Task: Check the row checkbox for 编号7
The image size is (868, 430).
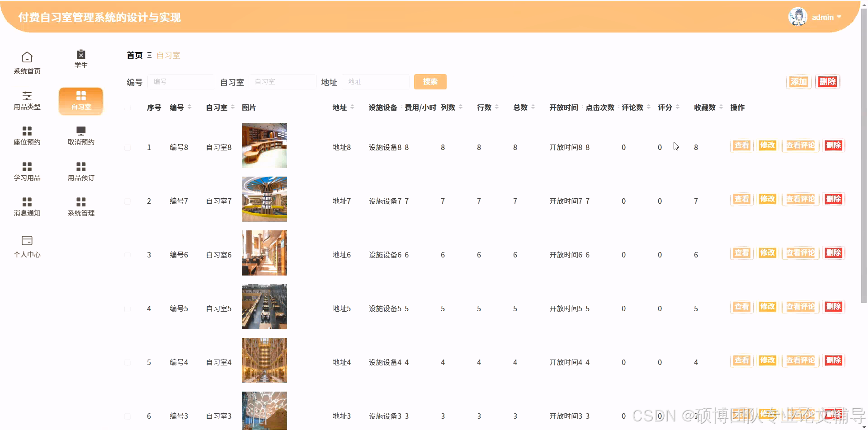Action: coord(127,201)
